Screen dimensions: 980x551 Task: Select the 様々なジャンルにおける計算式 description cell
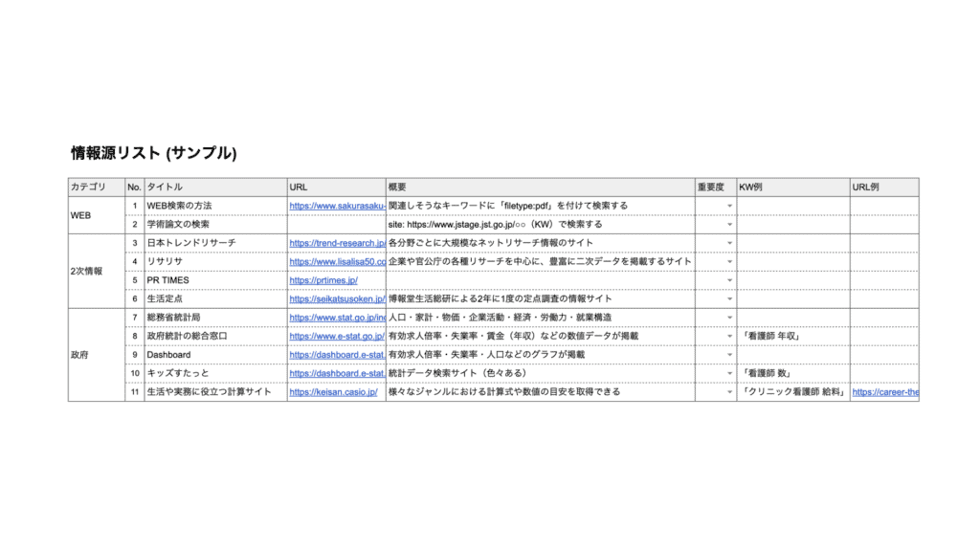(540, 391)
